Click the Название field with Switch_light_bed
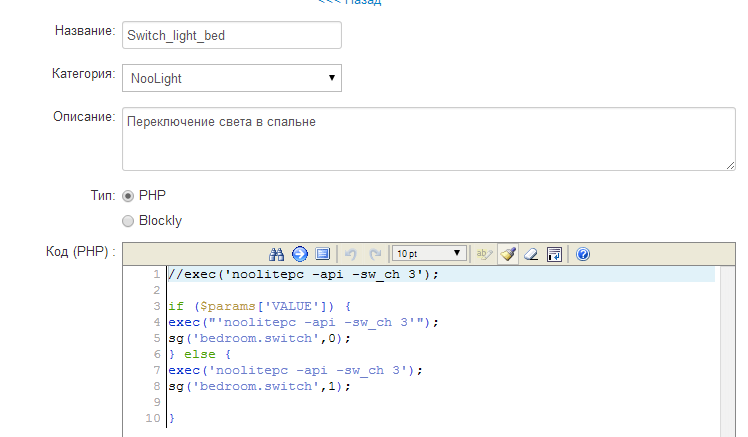Screen dimensions: 748x437 (x=232, y=35)
